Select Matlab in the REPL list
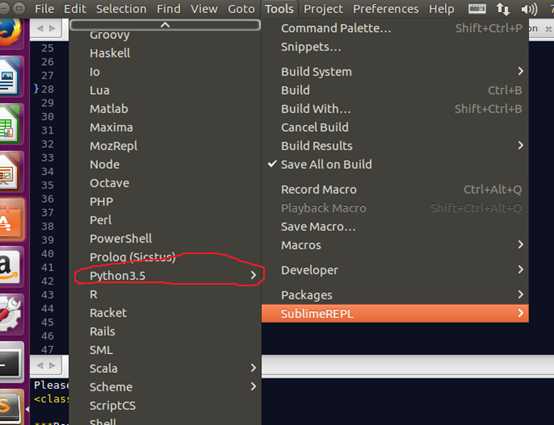This screenshot has height=425, width=554. point(165,109)
